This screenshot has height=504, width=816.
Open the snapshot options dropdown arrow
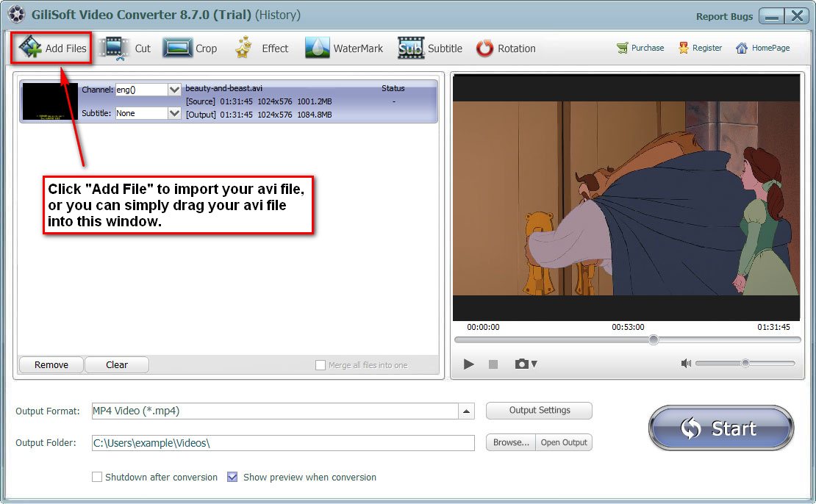point(534,364)
